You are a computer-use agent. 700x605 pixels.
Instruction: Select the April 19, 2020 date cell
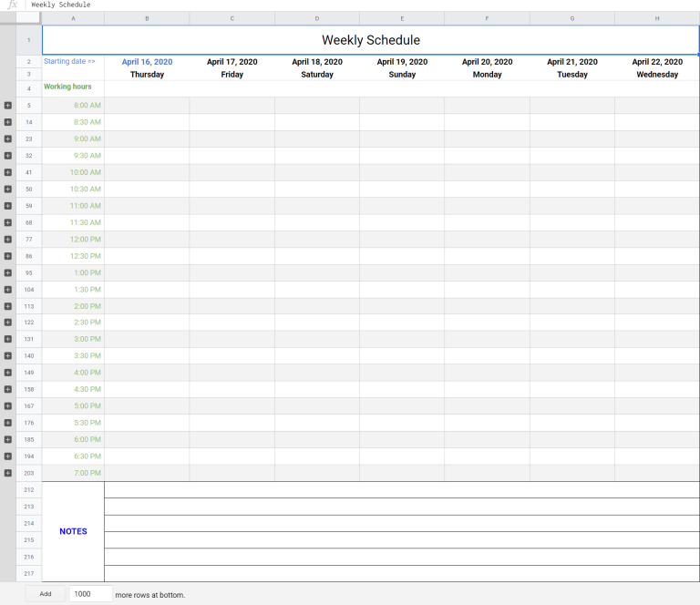tap(402, 62)
